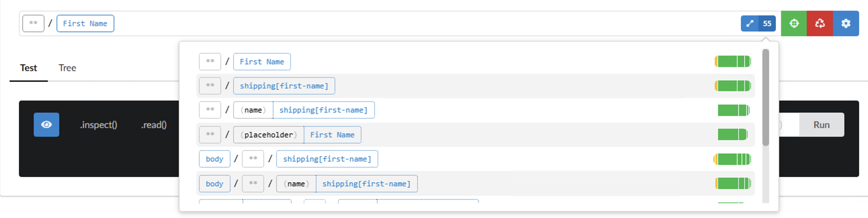The image size is (868, 218).
Task: Click the green crosshair target icon
Action: [793, 23]
